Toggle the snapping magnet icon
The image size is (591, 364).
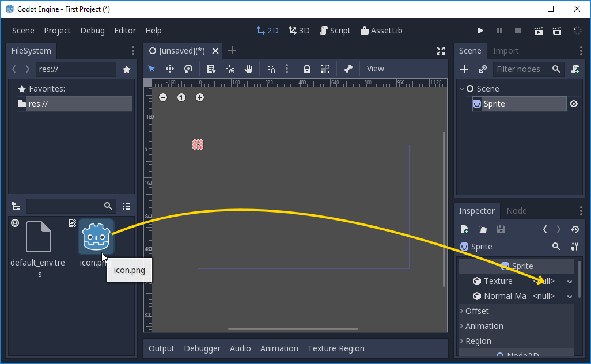[272, 69]
